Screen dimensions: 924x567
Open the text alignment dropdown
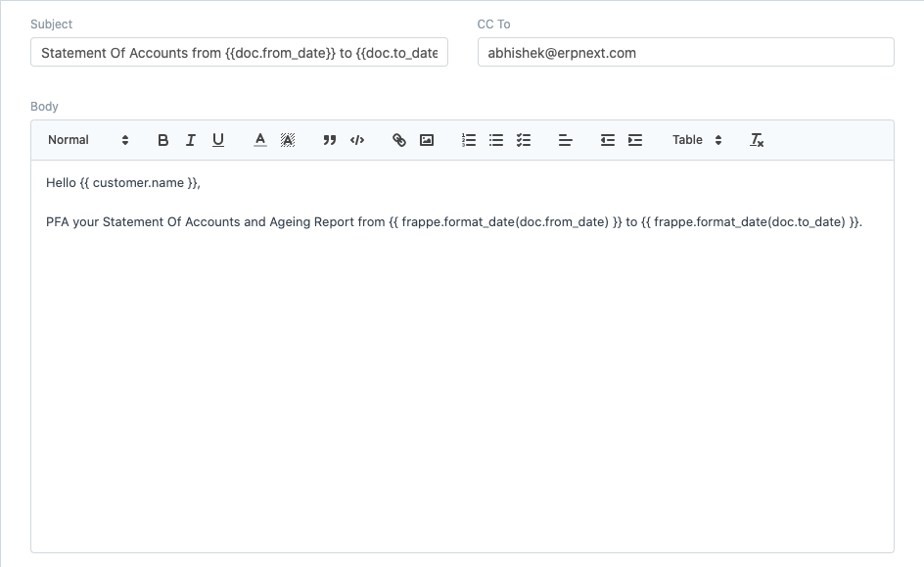coord(566,140)
